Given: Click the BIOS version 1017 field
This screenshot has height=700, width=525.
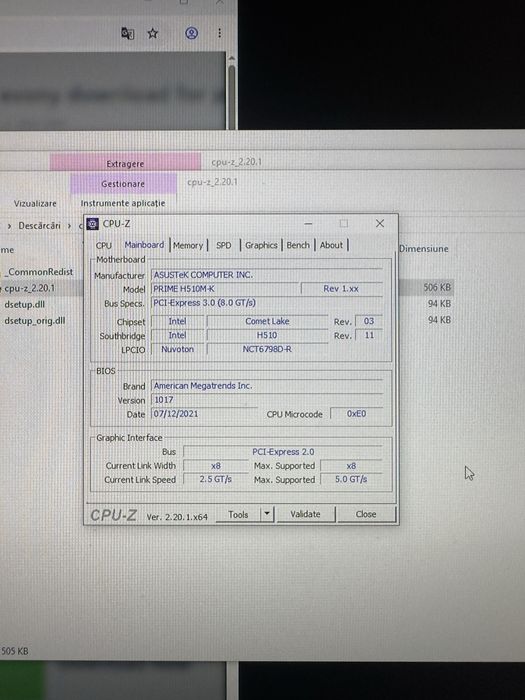Looking at the screenshot, I should [267, 400].
